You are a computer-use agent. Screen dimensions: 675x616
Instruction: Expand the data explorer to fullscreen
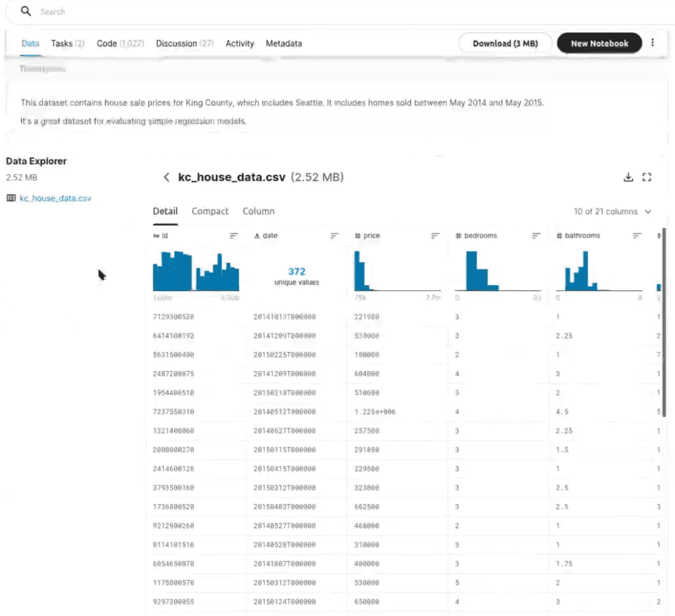click(647, 177)
